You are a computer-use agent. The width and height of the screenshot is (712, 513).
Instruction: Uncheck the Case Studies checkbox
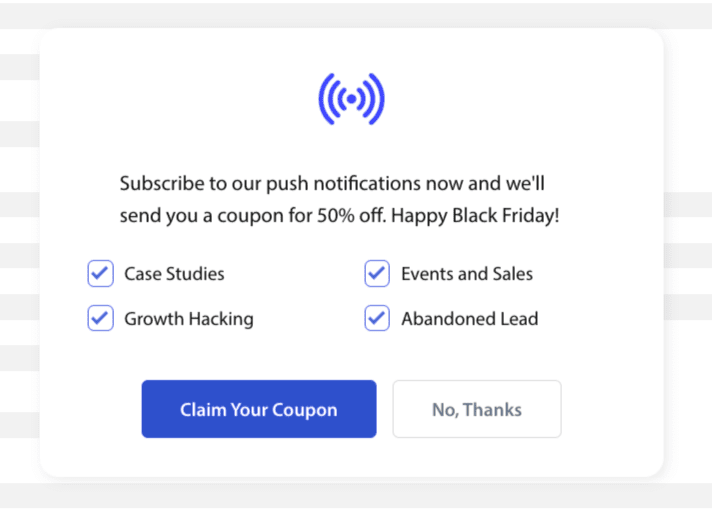[100, 273]
